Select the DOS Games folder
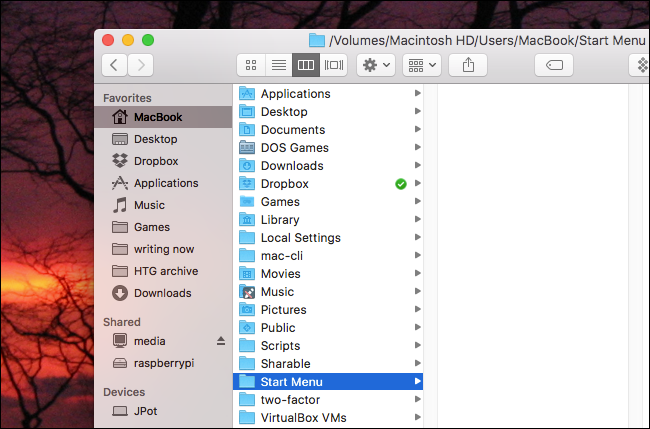Viewport: 650px width, 429px height. pyautogui.click(x=328, y=148)
